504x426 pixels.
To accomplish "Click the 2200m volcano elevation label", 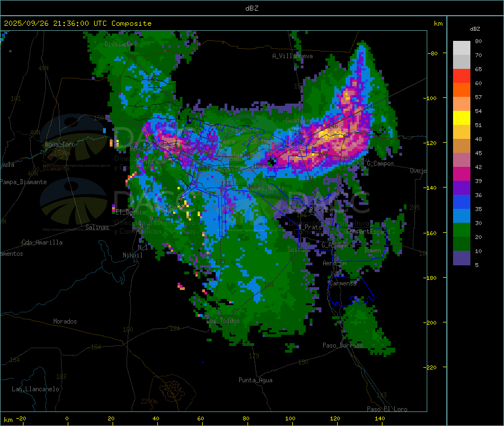I will [149, 401].
